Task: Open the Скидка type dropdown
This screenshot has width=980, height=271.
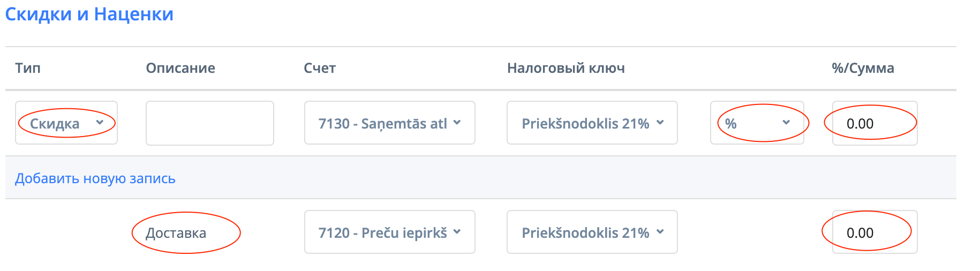Action: pyautogui.click(x=66, y=123)
